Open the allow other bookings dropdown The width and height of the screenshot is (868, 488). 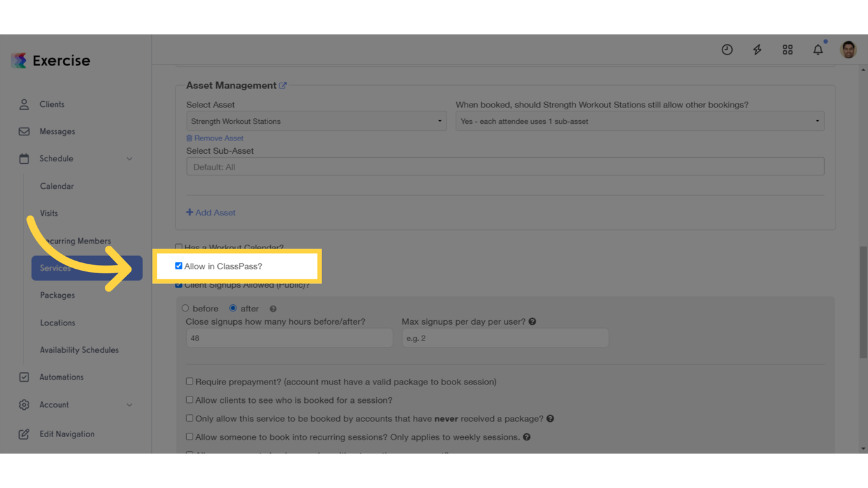[x=640, y=121]
